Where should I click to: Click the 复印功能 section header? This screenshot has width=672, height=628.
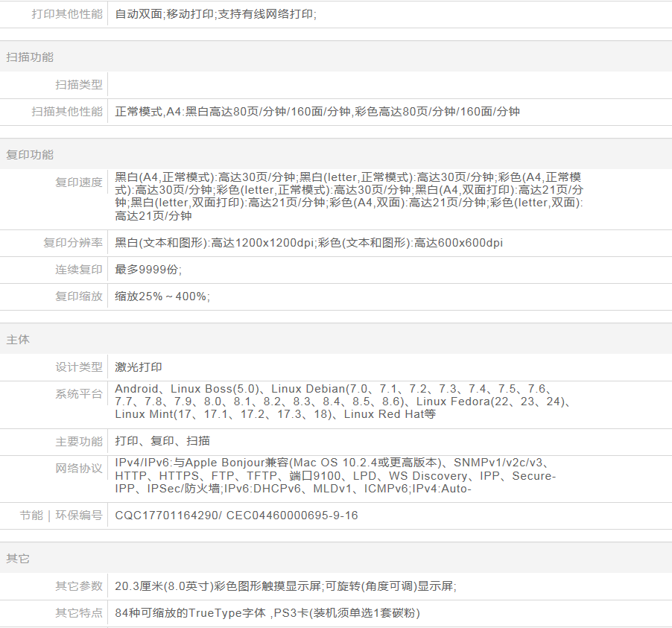(x=30, y=155)
